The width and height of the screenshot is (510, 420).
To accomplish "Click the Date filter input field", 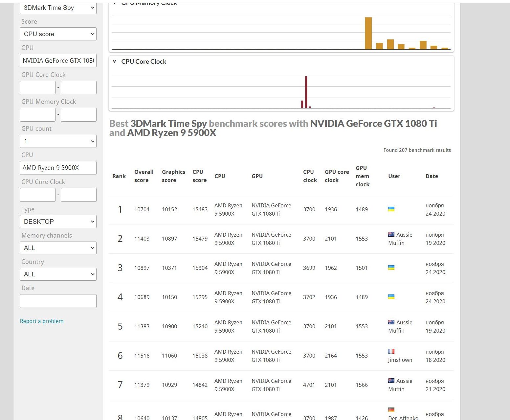I will (58, 301).
